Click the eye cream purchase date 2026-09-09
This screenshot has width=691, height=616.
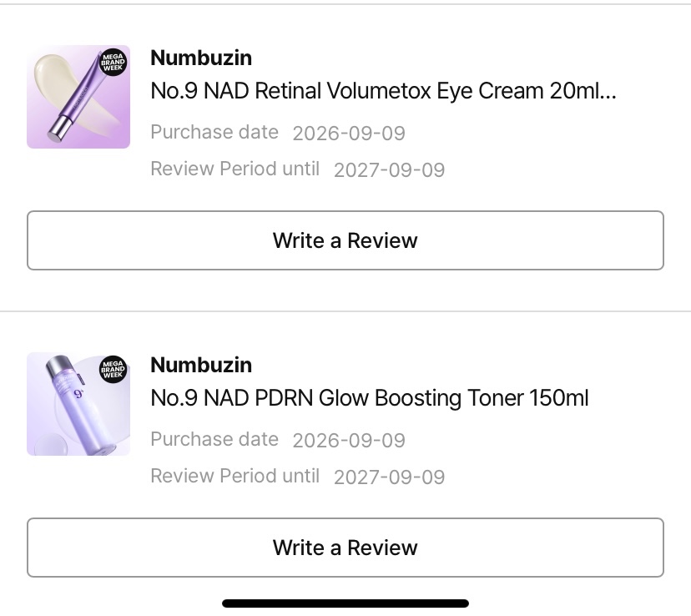(x=349, y=133)
